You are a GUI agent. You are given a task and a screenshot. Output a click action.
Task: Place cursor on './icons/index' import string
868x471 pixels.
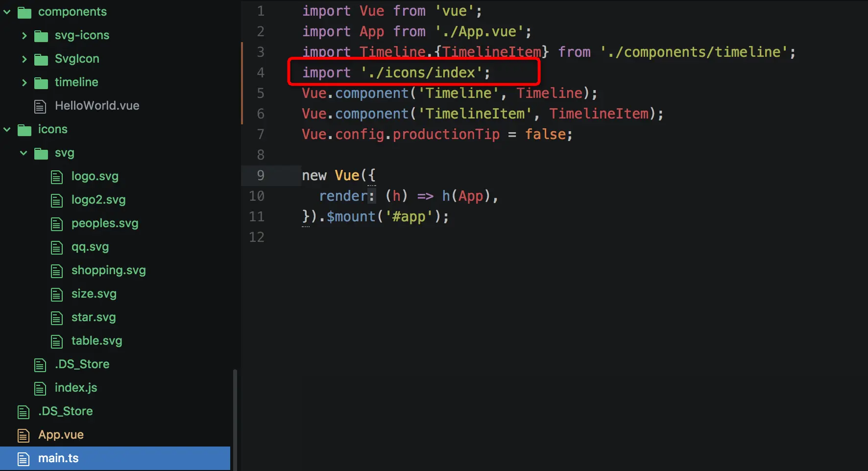(x=422, y=72)
